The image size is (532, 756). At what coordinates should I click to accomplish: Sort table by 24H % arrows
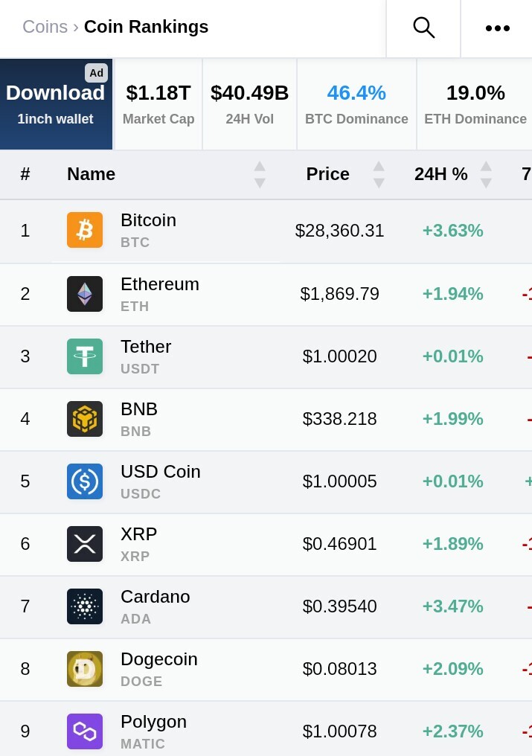click(x=486, y=175)
